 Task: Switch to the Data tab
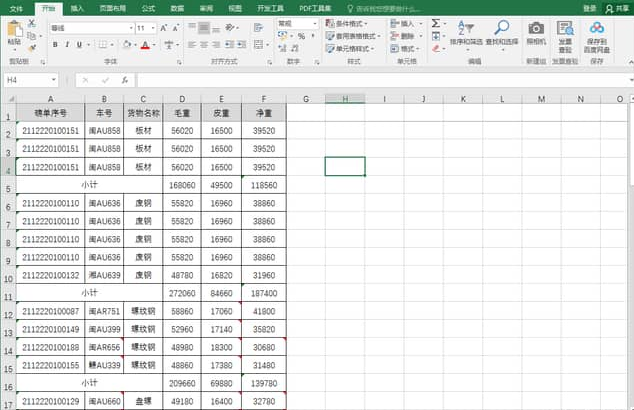coord(177,8)
